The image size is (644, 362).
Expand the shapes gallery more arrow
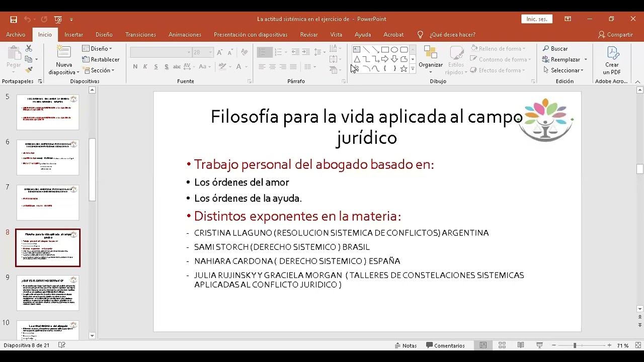click(413, 69)
